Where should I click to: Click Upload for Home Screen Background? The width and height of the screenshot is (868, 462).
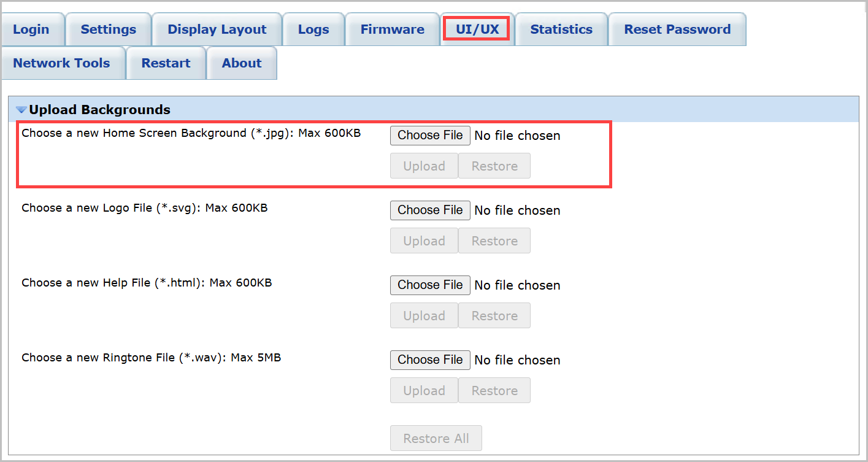(424, 166)
